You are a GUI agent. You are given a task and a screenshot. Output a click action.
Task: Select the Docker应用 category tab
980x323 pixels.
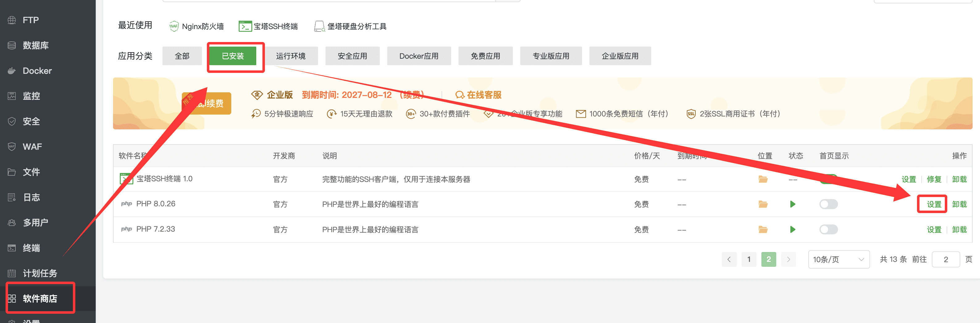[x=418, y=56]
